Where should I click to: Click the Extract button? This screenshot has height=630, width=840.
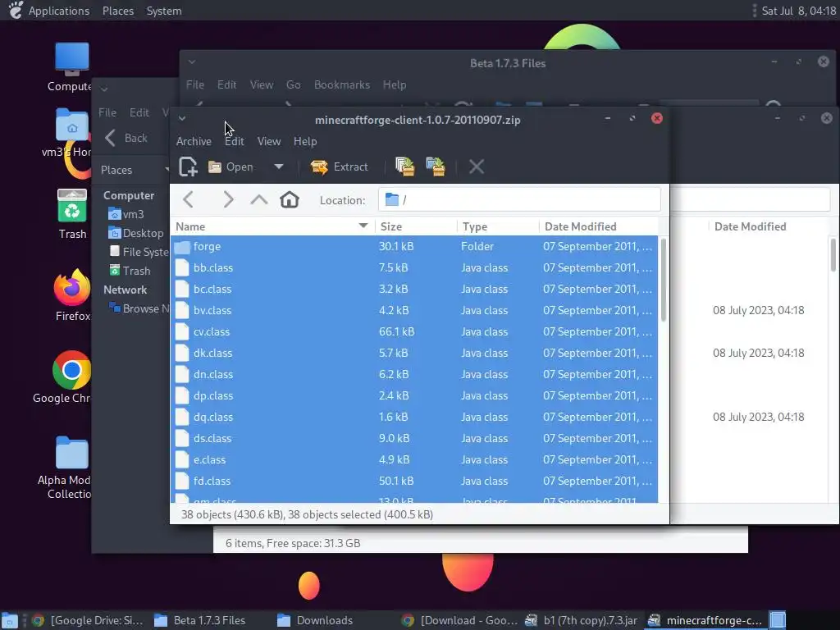[x=339, y=167]
